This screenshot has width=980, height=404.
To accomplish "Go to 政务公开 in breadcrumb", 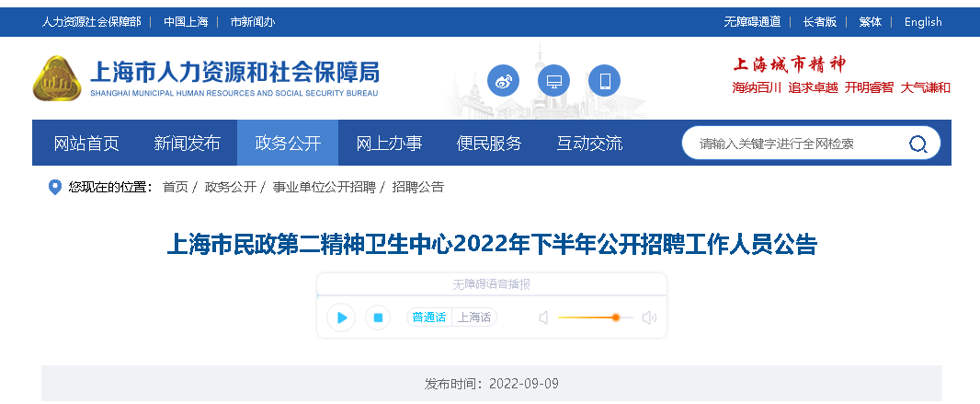I will pos(230,187).
